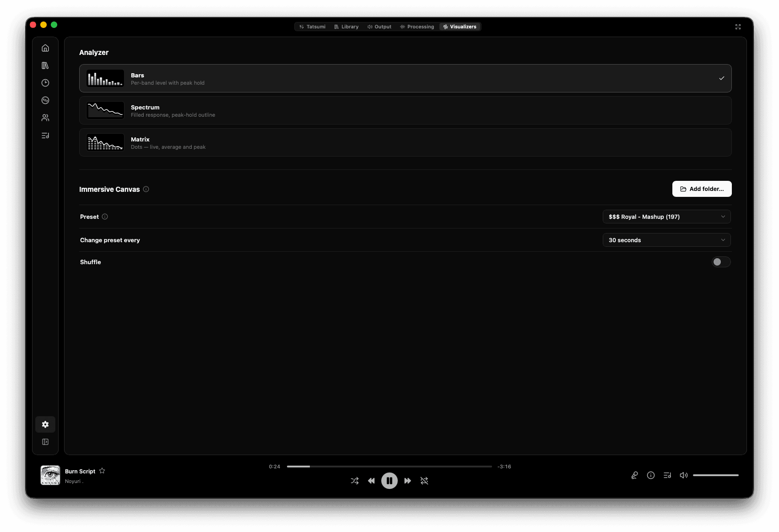Open the Albums disc sidebar icon
779x532 pixels.
point(45,100)
